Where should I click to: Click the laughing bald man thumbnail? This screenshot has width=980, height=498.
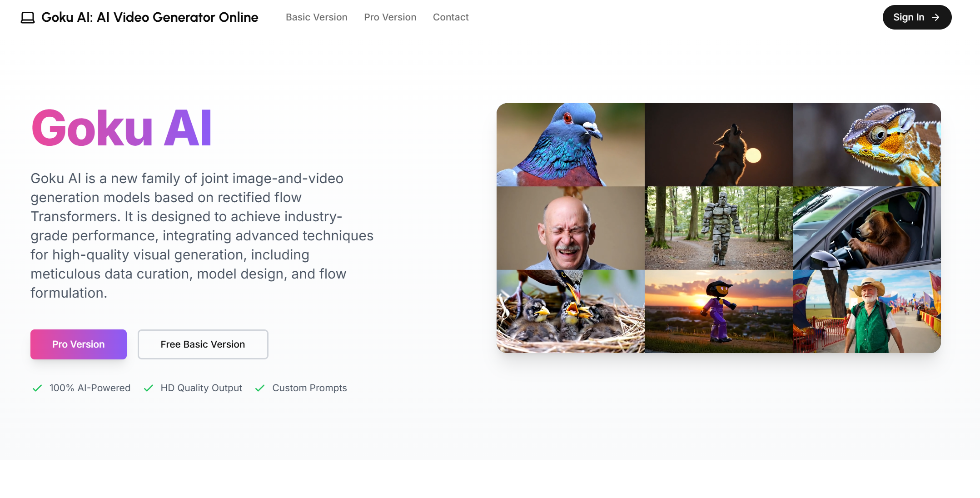[571, 228]
